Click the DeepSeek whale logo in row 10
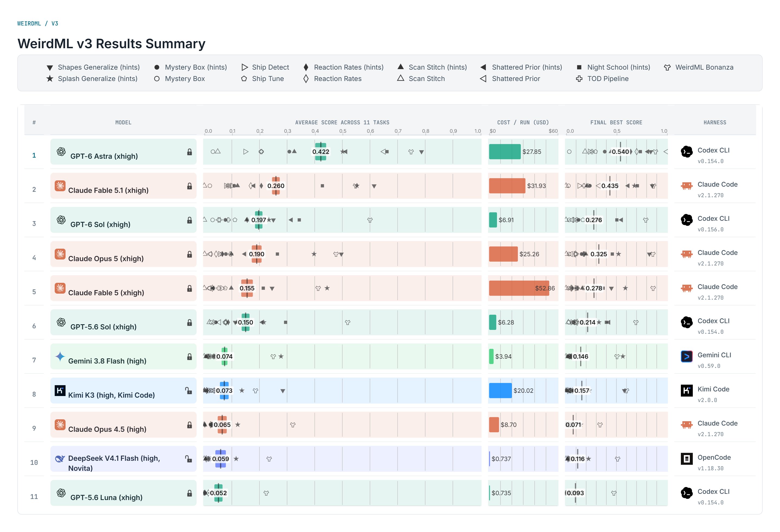The image size is (780, 532). [x=60, y=459]
